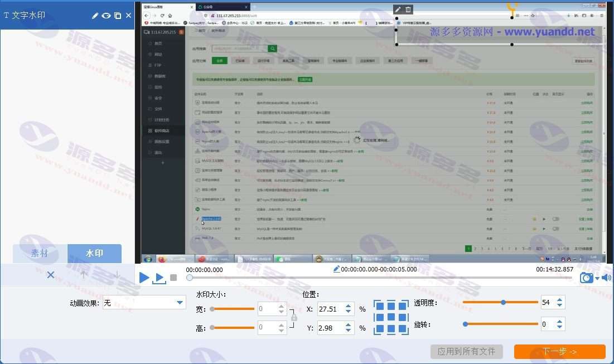Image resolution: width=614 pixels, height=364 pixels.
Task: Open the snapshot options dropdown arrow
Action: point(597,278)
